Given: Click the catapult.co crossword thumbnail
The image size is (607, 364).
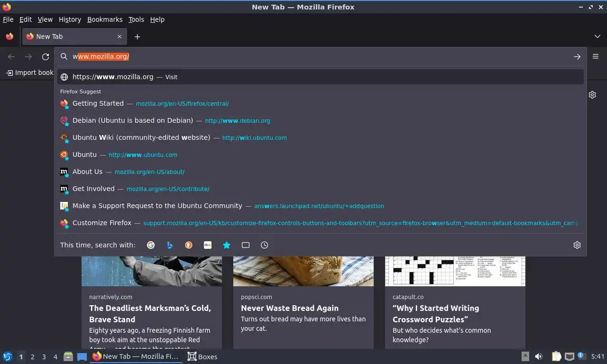Looking at the screenshot, I should 455,271.
